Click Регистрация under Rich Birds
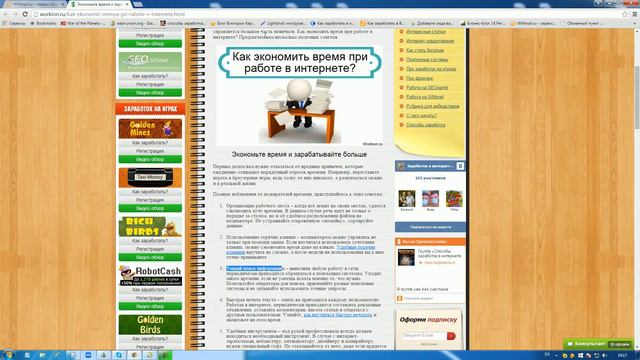Viewport: 640px width, 360px height. 150,249
